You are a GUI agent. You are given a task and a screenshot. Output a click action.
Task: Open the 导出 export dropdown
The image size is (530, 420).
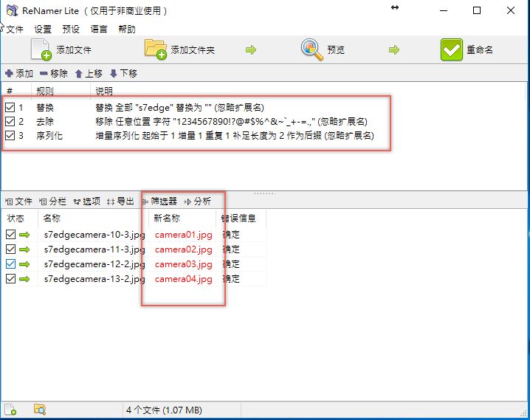[120, 202]
